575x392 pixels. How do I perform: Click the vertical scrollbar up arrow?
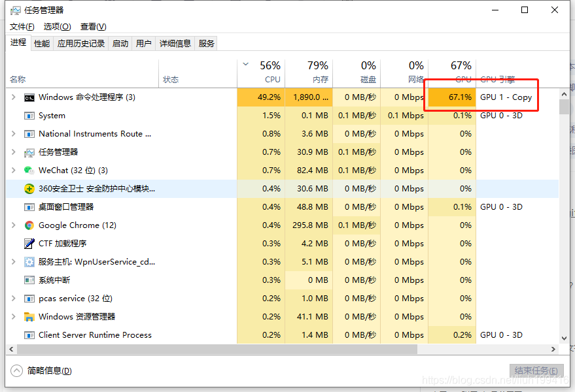[x=564, y=94]
